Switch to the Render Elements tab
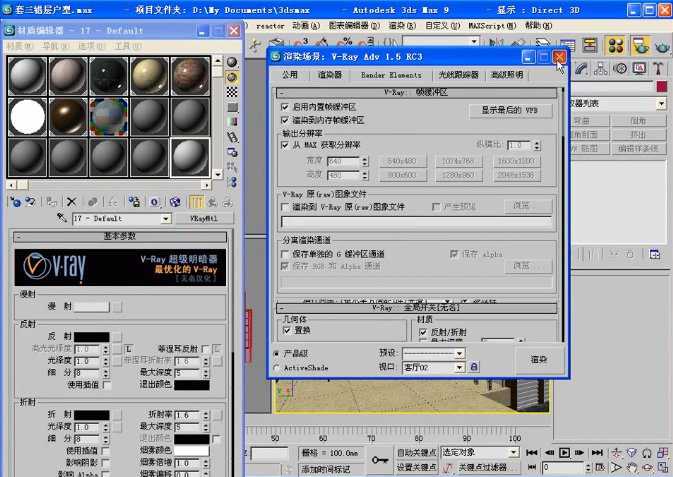The image size is (673, 477). coord(391,75)
